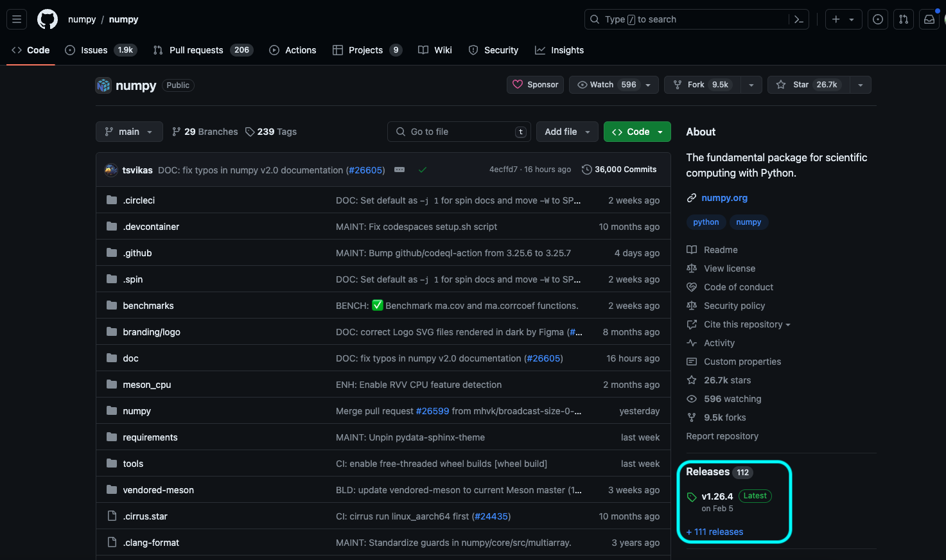Expand the commit message ellipsis
The image size is (946, 560).
(x=399, y=170)
